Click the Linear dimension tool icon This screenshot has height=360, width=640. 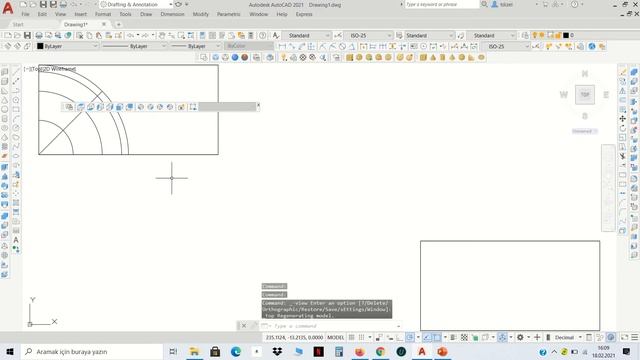(282, 46)
